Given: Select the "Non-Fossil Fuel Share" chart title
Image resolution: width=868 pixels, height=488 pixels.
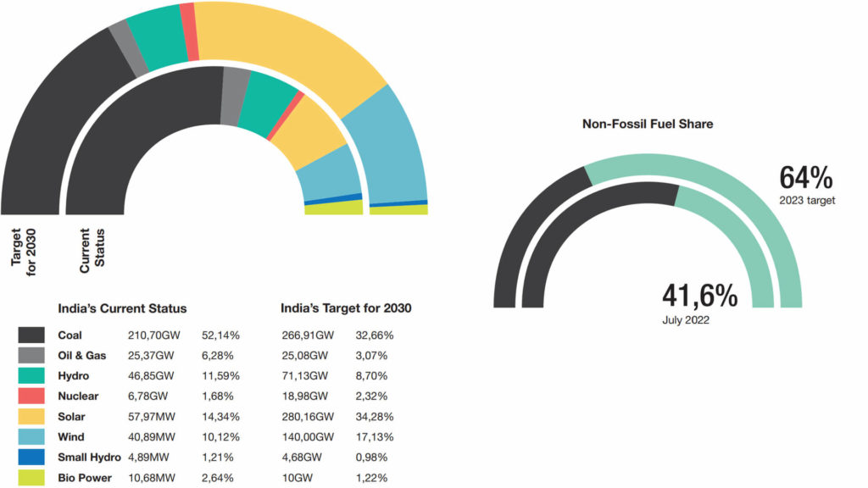Looking at the screenshot, I should pyautogui.click(x=648, y=124).
